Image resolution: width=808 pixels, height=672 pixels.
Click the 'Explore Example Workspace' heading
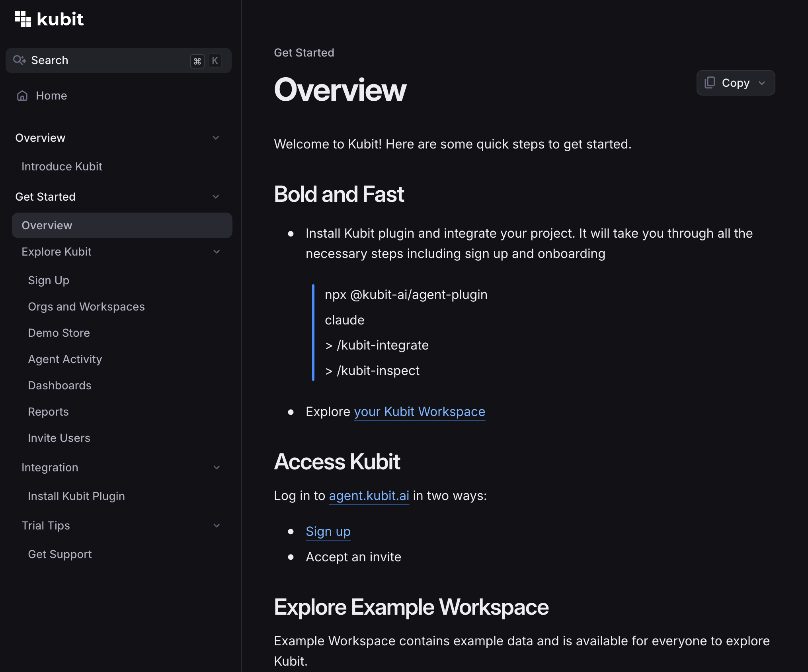pos(411,607)
